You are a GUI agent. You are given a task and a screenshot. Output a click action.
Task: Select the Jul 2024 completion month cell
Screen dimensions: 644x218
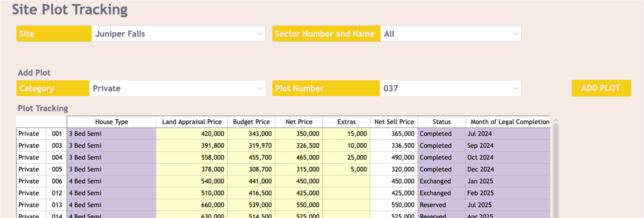[508, 134]
